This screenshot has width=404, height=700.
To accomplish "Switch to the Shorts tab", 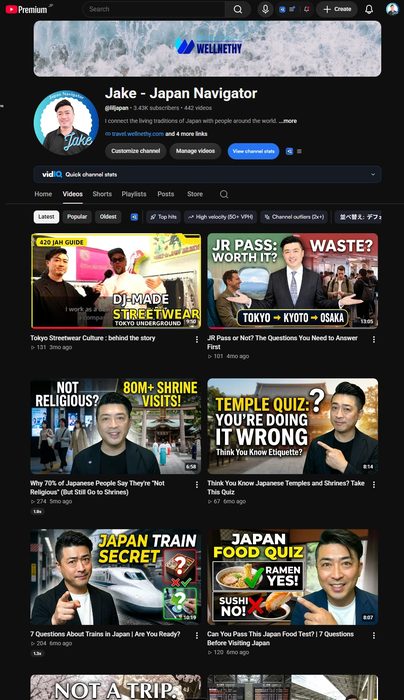I will tap(102, 194).
